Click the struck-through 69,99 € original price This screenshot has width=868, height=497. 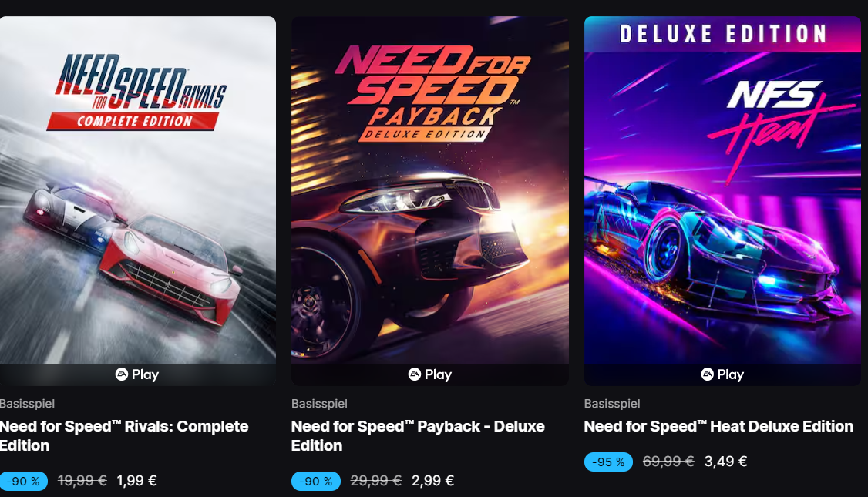[x=668, y=462]
